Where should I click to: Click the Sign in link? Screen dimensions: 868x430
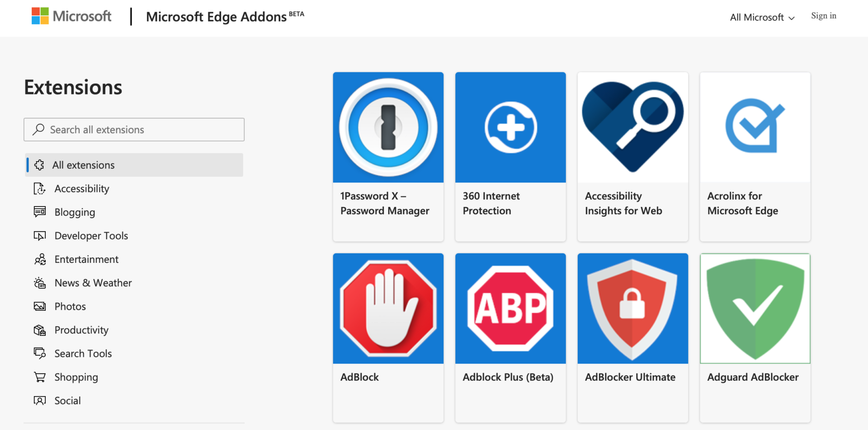[x=823, y=16]
